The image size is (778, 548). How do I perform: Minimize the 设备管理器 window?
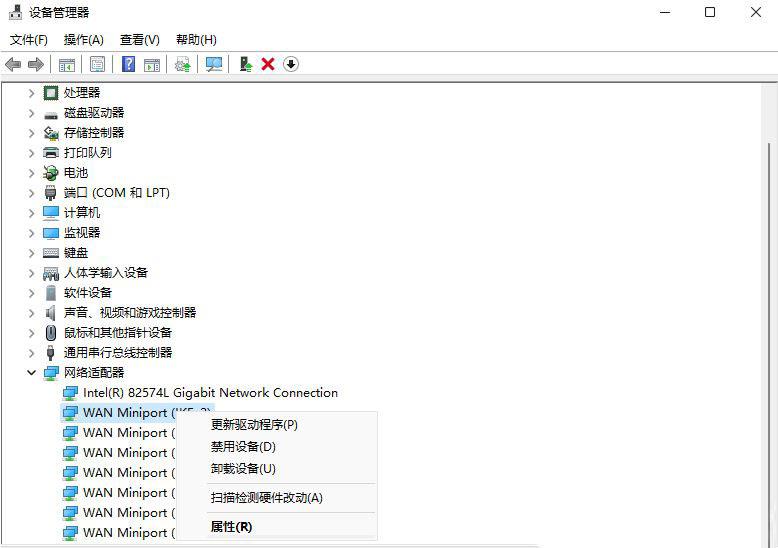(x=665, y=12)
